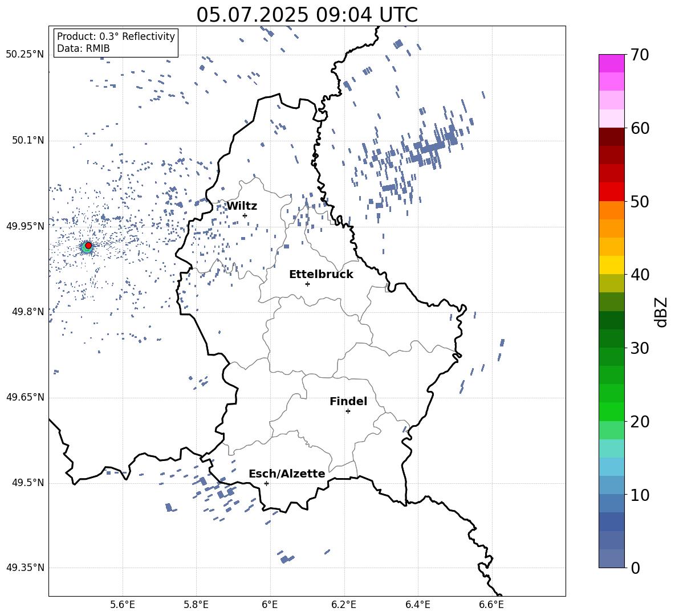Click the 49.95°N latitude label
Image resolution: width=675 pixels, height=616 pixels.
click(x=25, y=226)
